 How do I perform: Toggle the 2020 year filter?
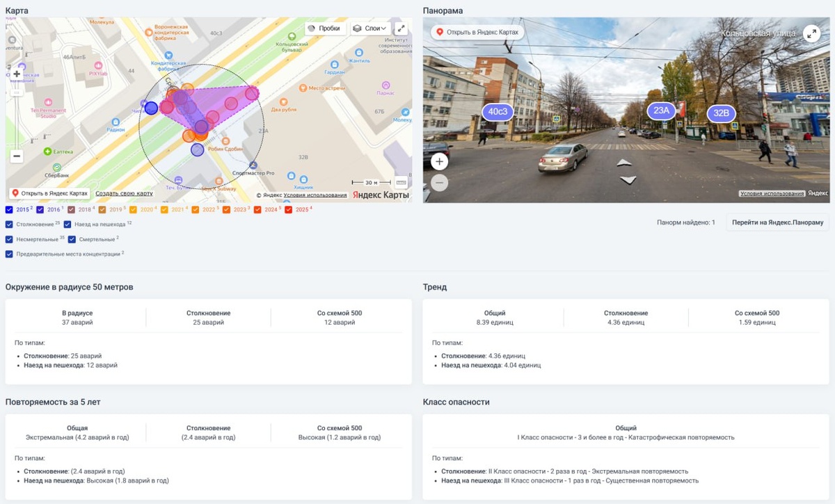134,209
